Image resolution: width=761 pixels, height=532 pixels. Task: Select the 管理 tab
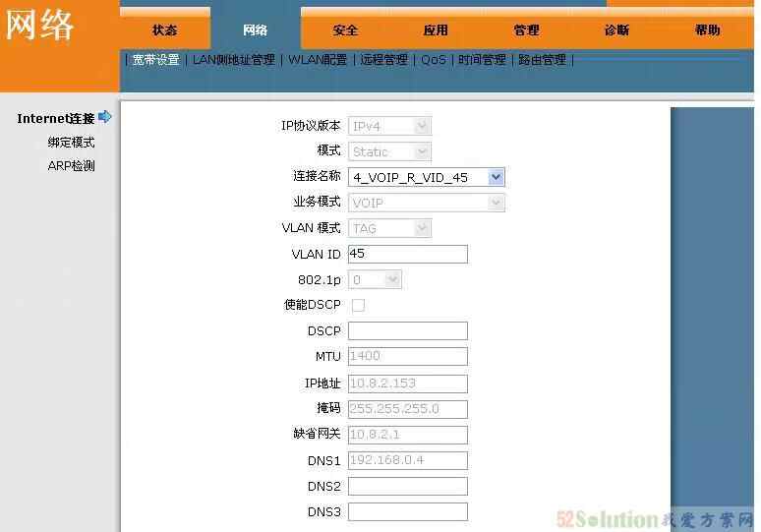pos(526,30)
